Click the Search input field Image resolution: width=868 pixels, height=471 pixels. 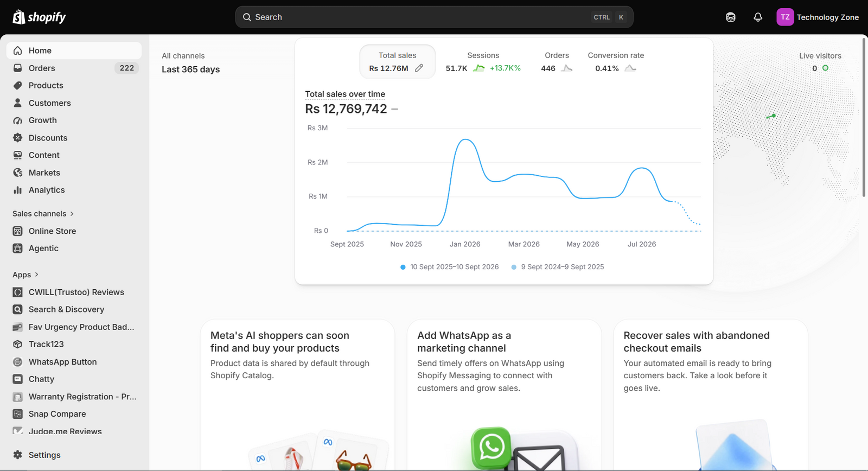pos(434,17)
